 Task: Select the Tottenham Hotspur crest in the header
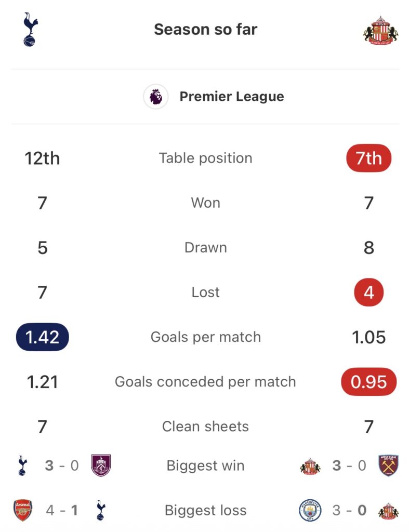(29, 30)
